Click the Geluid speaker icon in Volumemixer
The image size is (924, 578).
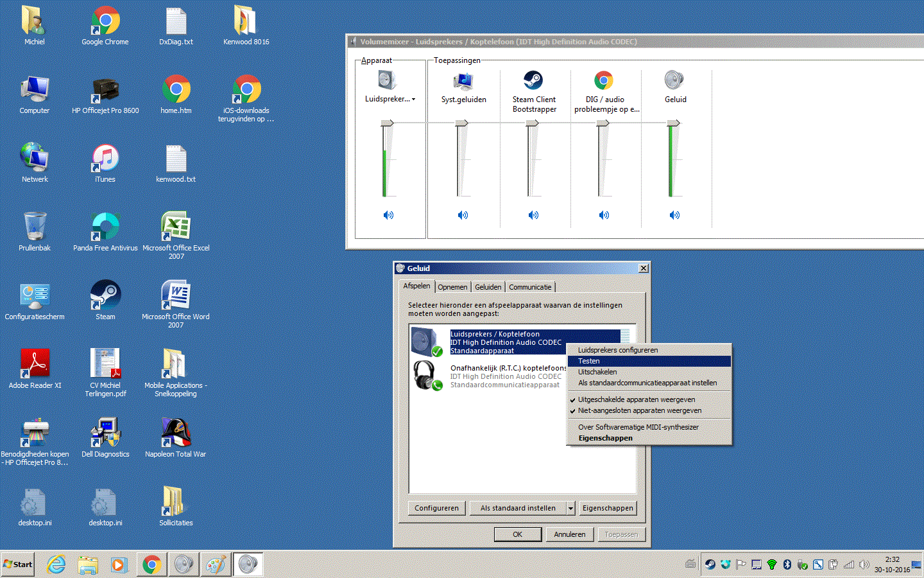pyautogui.click(x=674, y=80)
